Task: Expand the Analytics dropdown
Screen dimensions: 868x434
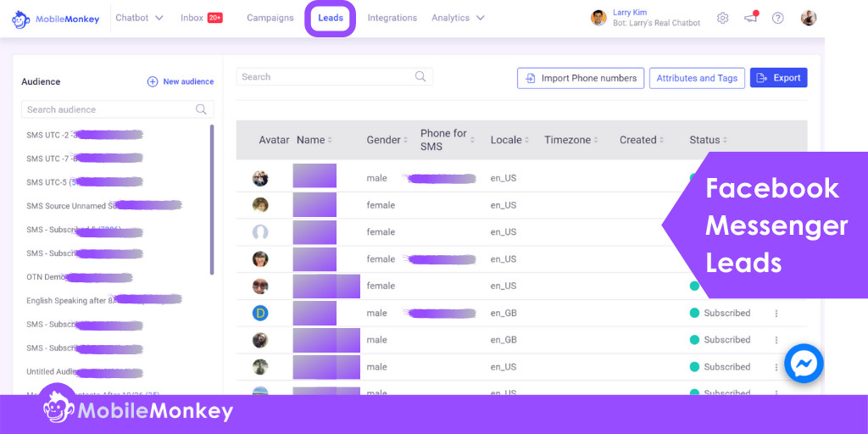Action: pos(458,18)
